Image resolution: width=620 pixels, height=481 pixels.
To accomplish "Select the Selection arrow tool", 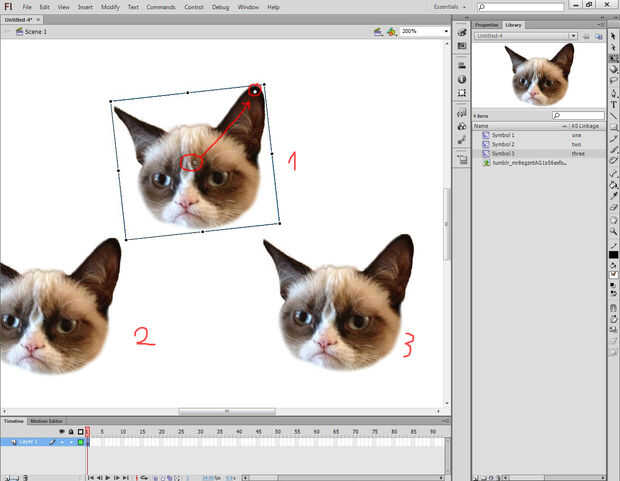I will click(613, 36).
